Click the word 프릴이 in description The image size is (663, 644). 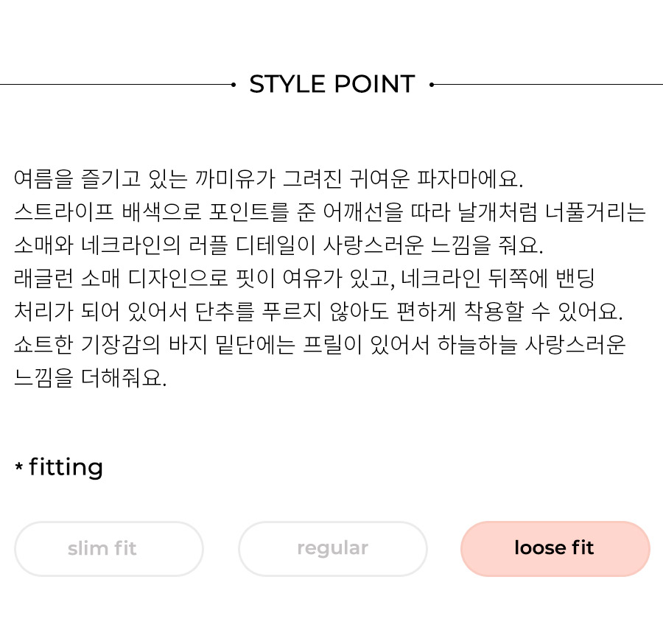point(332,344)
